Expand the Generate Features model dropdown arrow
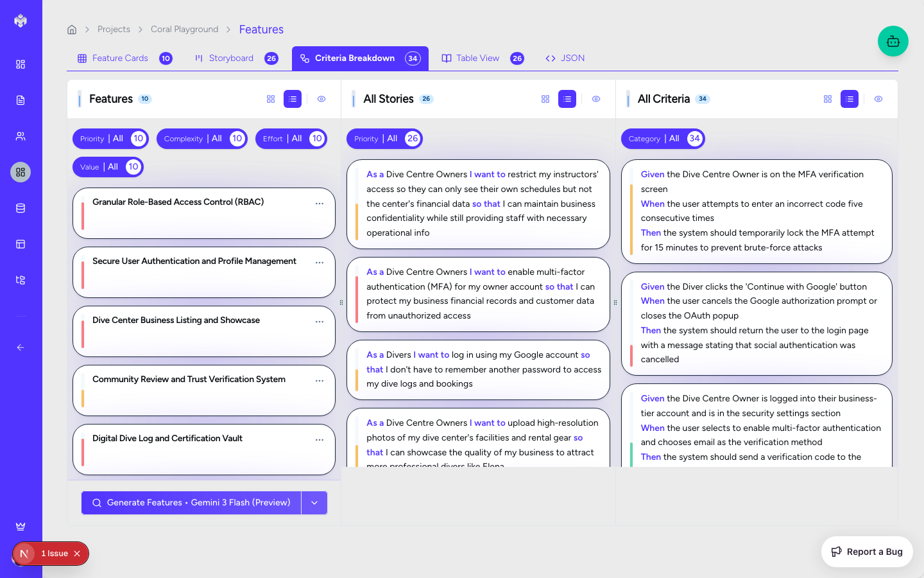Image resolution: width=924 pixels, height=578 pixels. pos(314,503)
